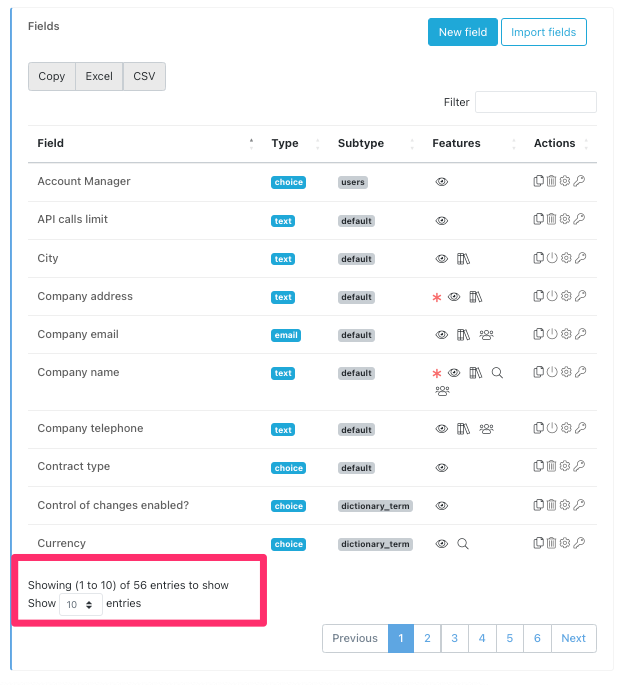Image resolution: width=625 pixels, height=685 pixels.
Task: Open the Show entries count dropdown
Action: 80,605
